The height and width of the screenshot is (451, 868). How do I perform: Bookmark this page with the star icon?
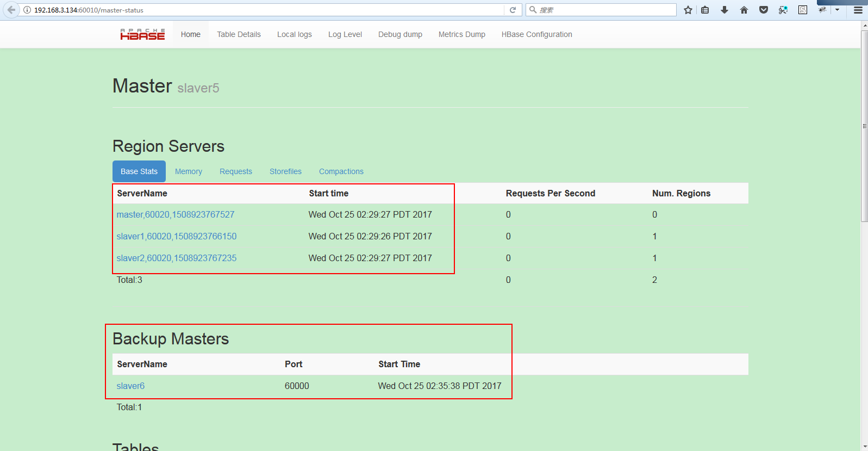coord(688,10)
